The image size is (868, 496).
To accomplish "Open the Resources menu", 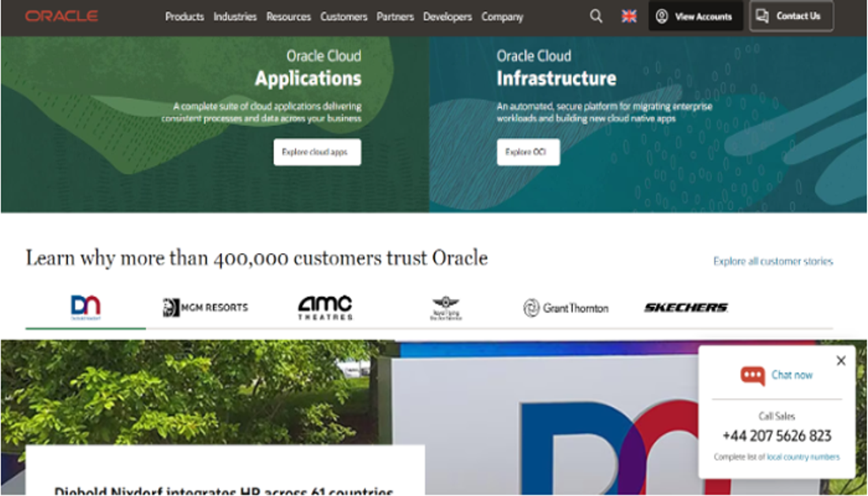I will [288, 17].
